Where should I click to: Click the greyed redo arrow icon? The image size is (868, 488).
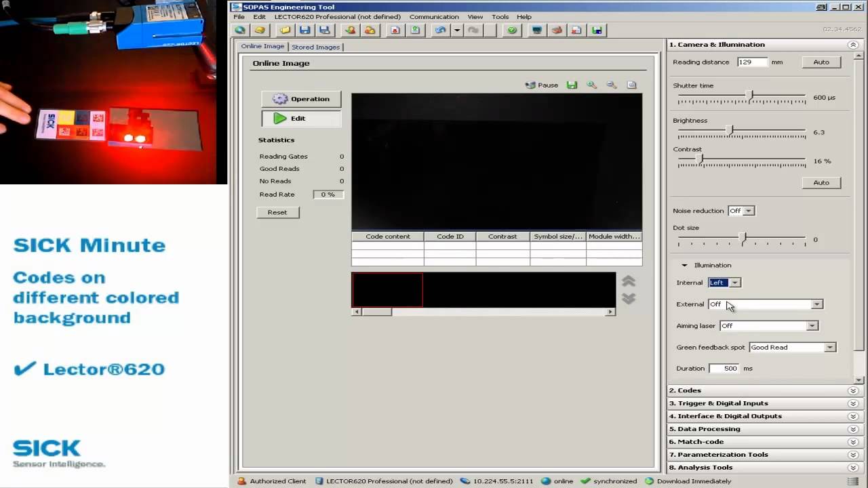point(473,30)
